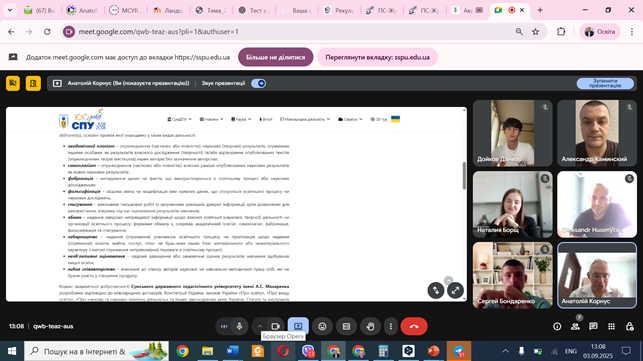Open meeting details info icon

click(x=557, y=326)
